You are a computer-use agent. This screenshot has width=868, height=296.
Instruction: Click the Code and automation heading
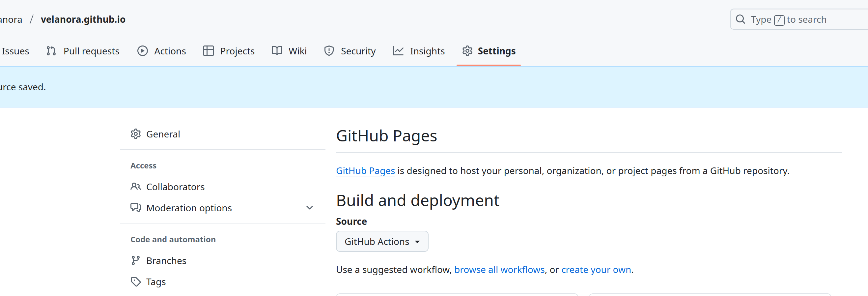173,239
